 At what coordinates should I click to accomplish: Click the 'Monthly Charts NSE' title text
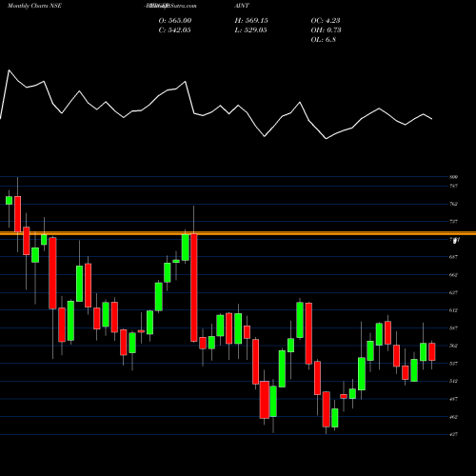[x=34, y=6]
